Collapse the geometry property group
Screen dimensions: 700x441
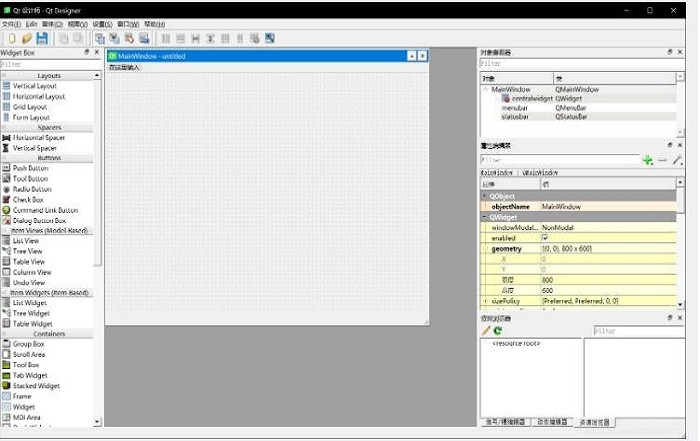coord(485,248)
